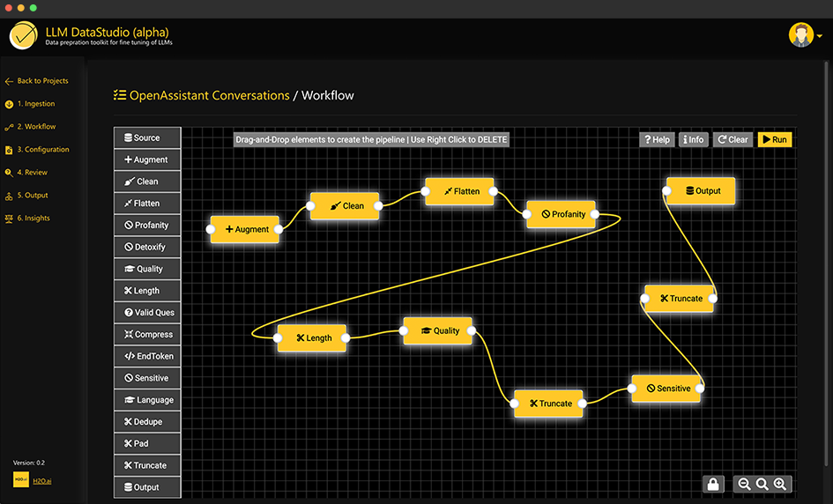Select the Output palette element
Viewport: 833px width, 504px height.
coord(147,487)
